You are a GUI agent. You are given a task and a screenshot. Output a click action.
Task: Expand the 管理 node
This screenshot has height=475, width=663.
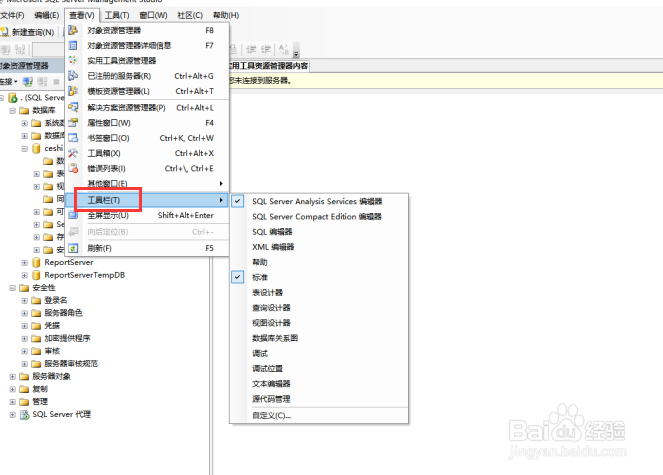tap(13, 402)
